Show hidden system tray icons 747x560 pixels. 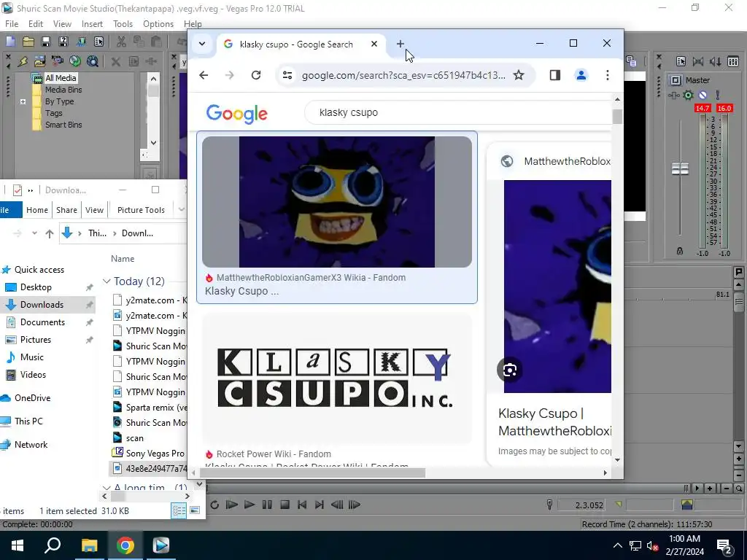pyautogui.click(x=617, y=545)
